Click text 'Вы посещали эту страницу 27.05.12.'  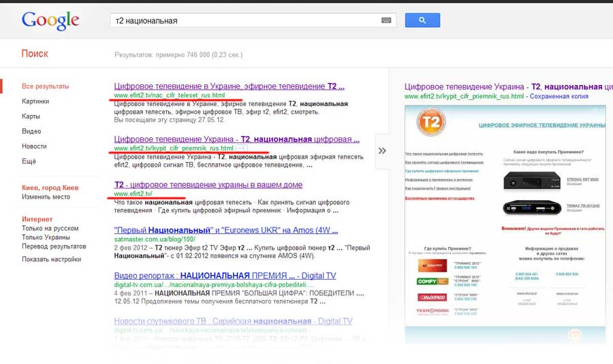click(170, 120)
